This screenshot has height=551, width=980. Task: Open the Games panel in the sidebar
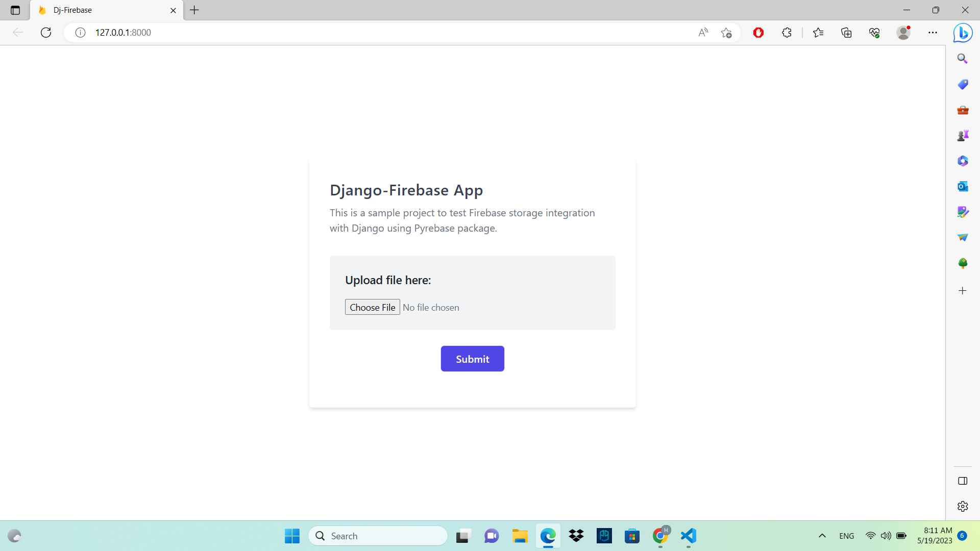[x=962, y=135]
